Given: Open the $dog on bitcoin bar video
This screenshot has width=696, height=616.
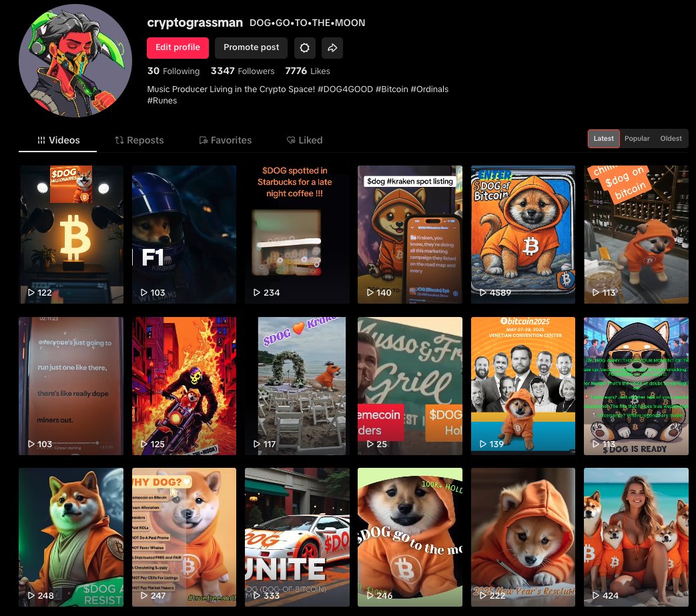Looking at the screenshot, I should (636, 235).
